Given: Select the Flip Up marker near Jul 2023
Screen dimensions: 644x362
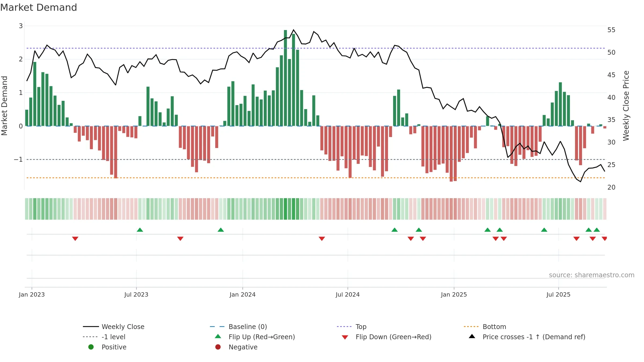Looking at the screenshot, I should click(140, 230).
